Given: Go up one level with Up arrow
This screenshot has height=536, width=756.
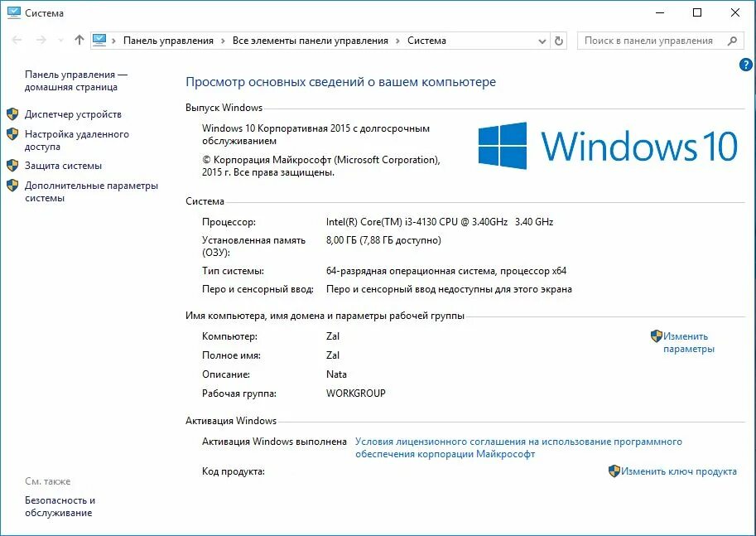Looking at the screenshot, I should tap(79, 40).
